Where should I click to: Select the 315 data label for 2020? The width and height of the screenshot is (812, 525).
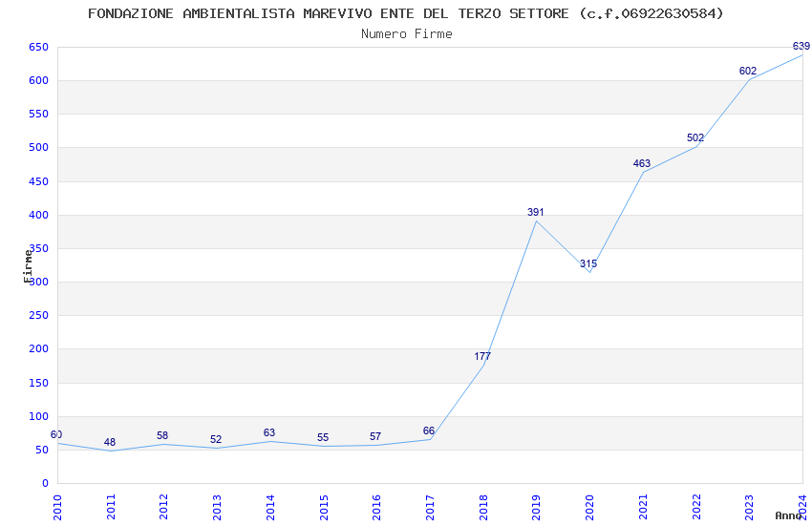click(588, 263)
